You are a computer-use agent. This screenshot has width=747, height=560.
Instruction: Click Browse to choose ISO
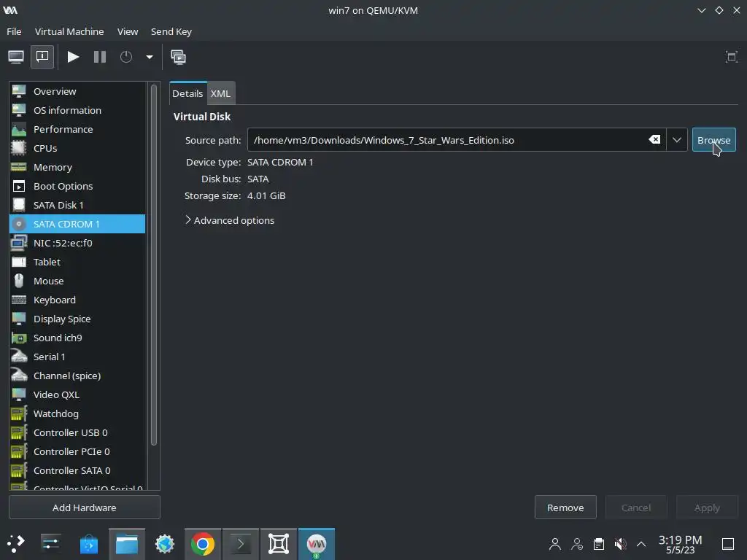[713, 140]
